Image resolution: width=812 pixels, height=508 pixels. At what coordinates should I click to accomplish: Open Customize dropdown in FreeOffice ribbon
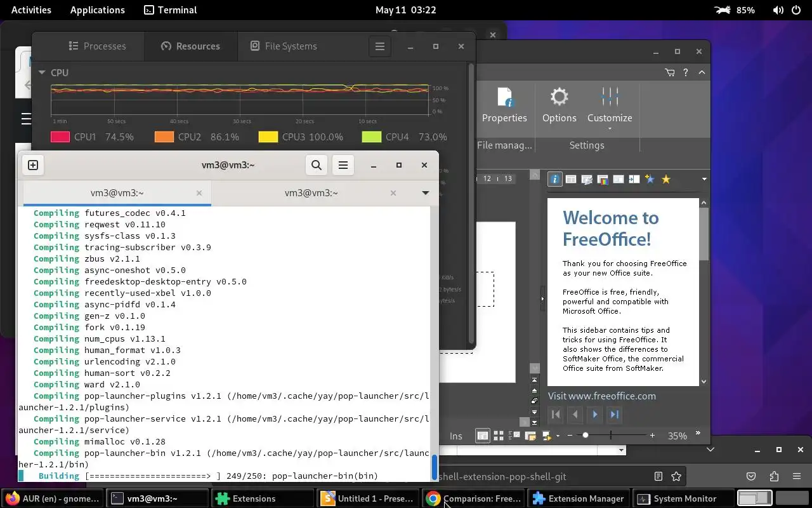(x=610, y=108)
